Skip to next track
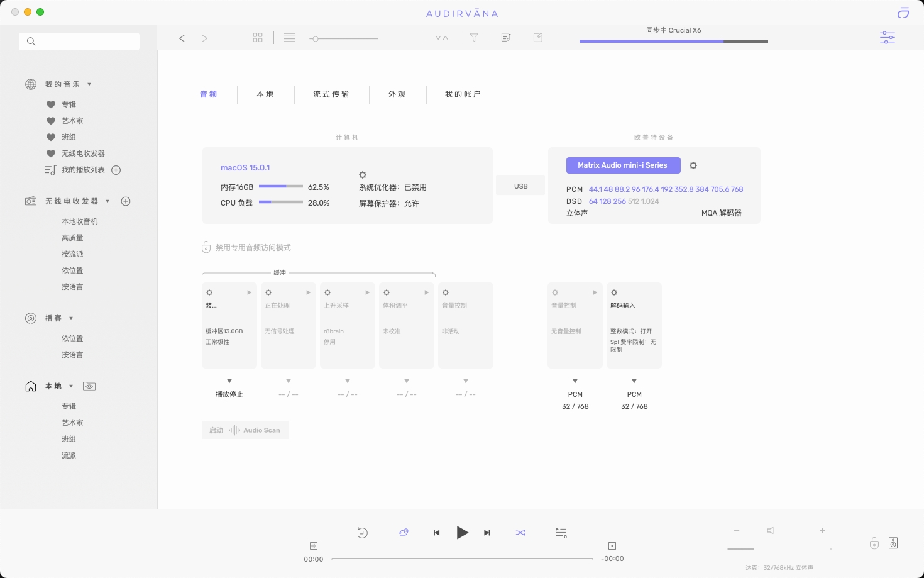The image size is (924, 578). (x=487, y=533)
